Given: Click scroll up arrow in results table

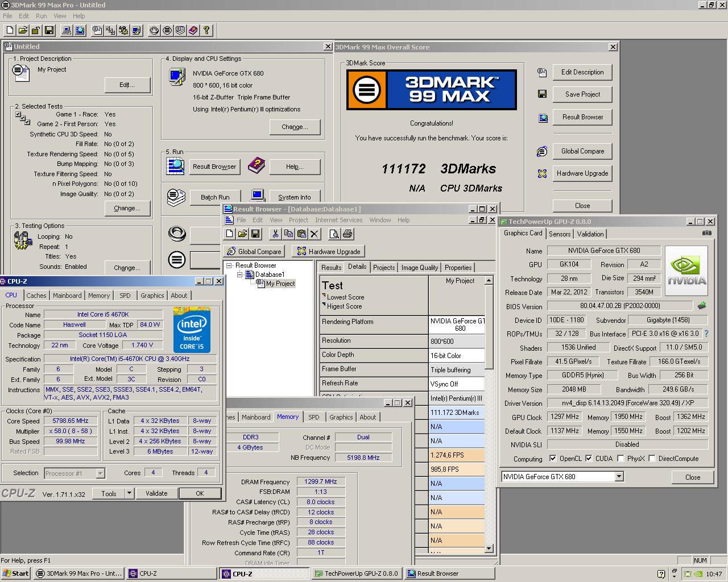Looking at the screenshot, I should coord(489,281).
